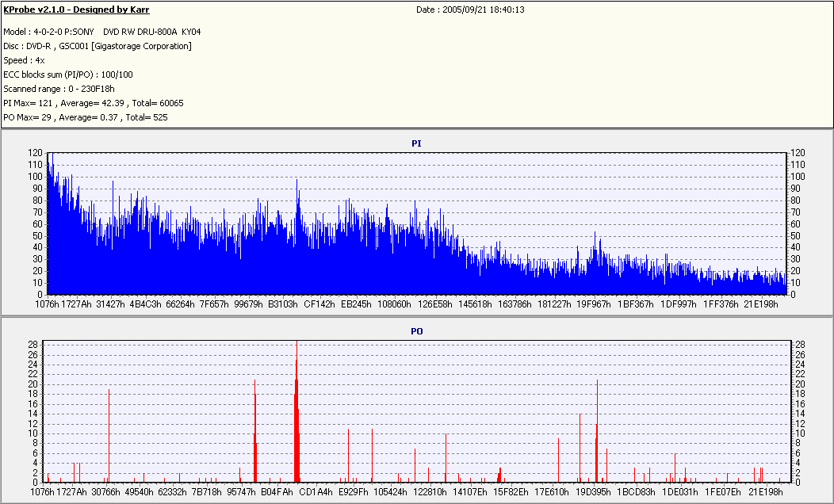Click the B04FAh label on PO axis
Viewport: 834px width, 504px height.
point(277,492)
